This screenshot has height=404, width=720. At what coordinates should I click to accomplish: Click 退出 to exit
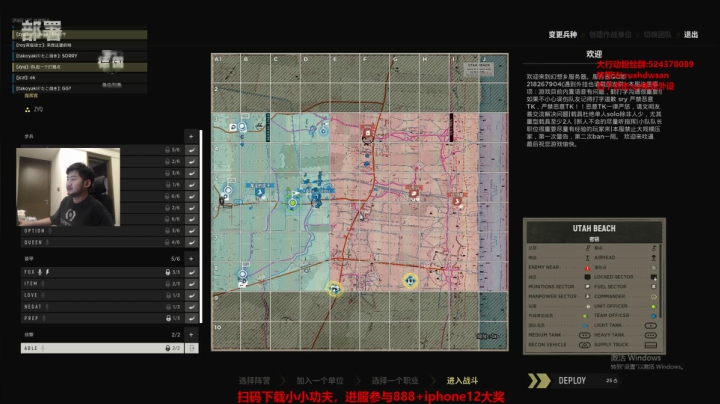click(691, 34)
